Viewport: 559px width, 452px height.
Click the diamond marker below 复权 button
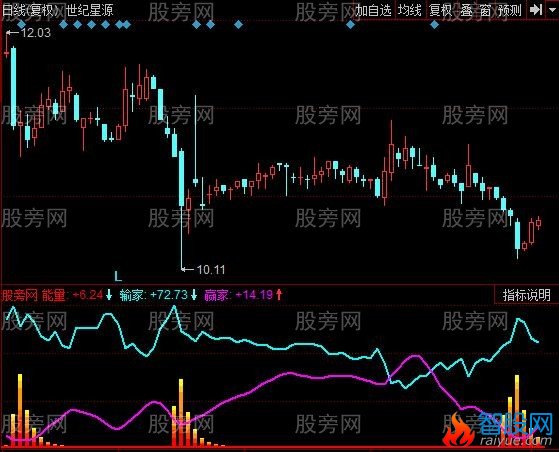[x=434, y=24]
